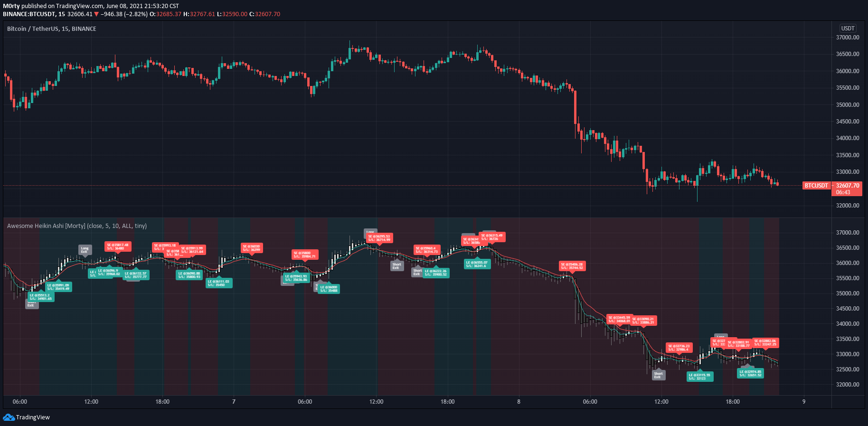Click the 'SE @35406.28' short entry label
The height and width of the screenshot is (426, 868).
pyautogui.click(x=572, y=266)
